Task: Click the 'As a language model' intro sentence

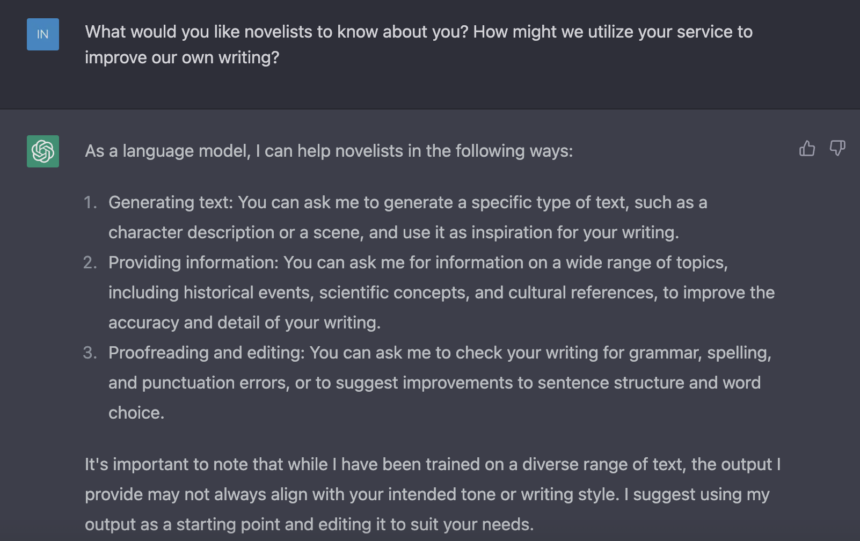Action: tap(329, 151)
